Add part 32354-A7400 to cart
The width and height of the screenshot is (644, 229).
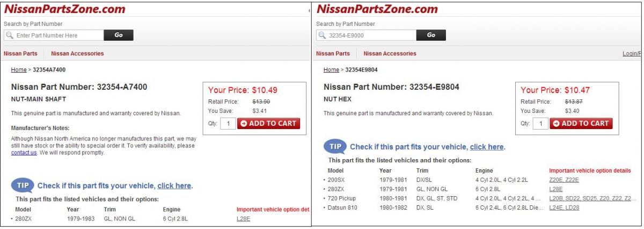pyautogui.click(x=268, y=124)
